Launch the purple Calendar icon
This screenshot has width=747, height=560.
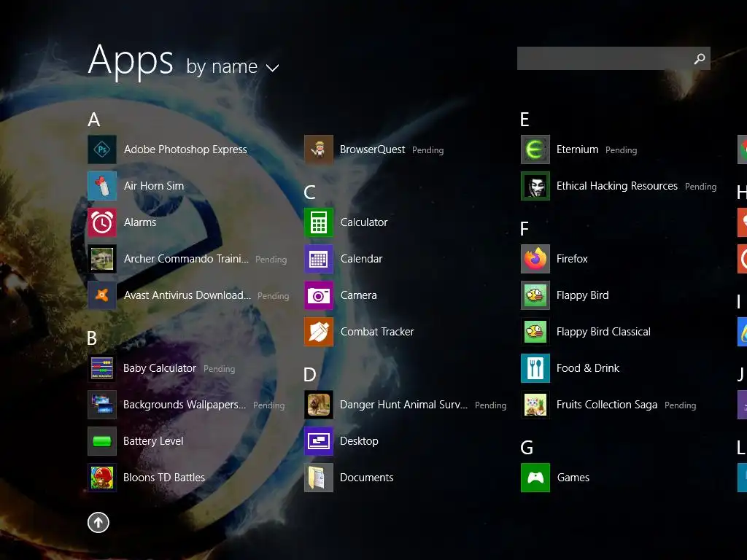[319, 259]
